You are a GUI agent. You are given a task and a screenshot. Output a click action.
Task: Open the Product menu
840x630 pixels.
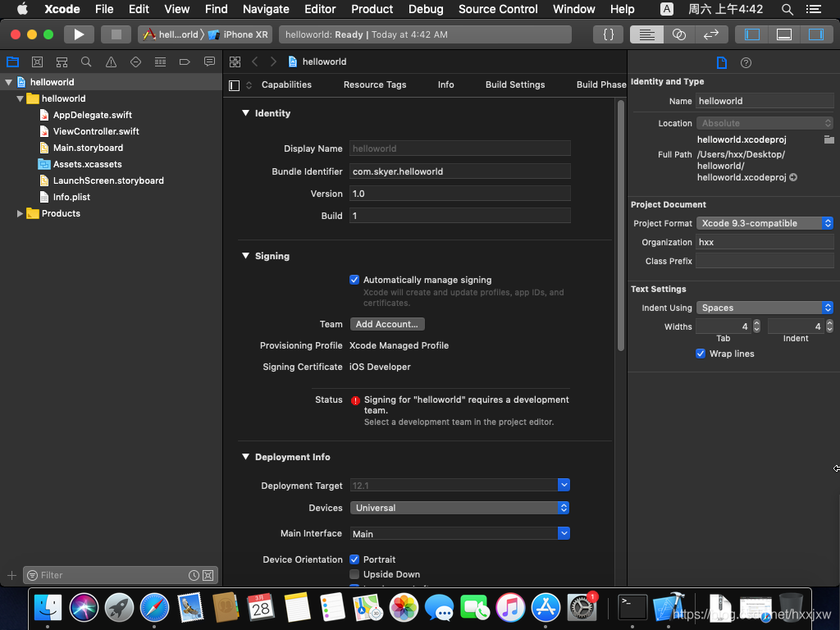[x=372, y=9]
